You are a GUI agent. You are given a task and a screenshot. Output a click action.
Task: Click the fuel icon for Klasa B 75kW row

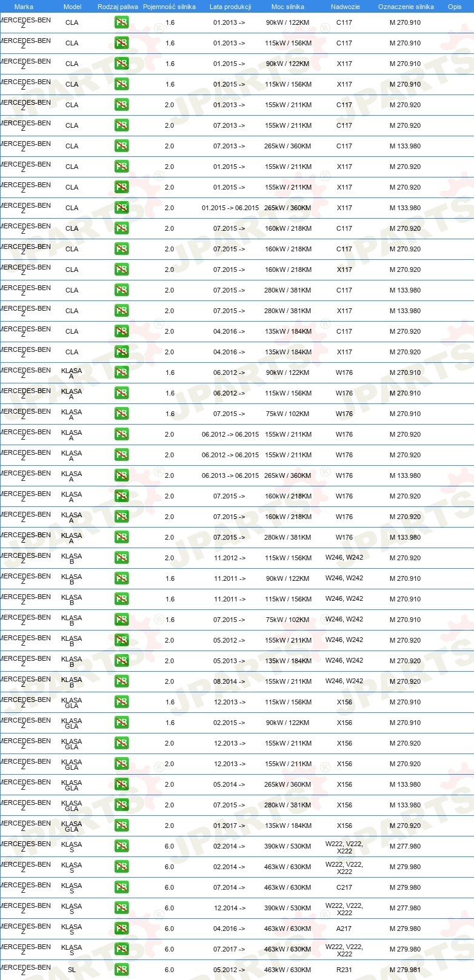pyautogui.click(x=121, y=620)
